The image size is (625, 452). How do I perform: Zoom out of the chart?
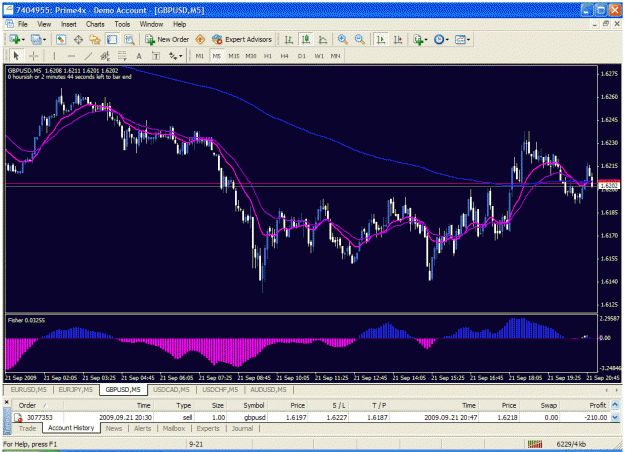(360, 39)
